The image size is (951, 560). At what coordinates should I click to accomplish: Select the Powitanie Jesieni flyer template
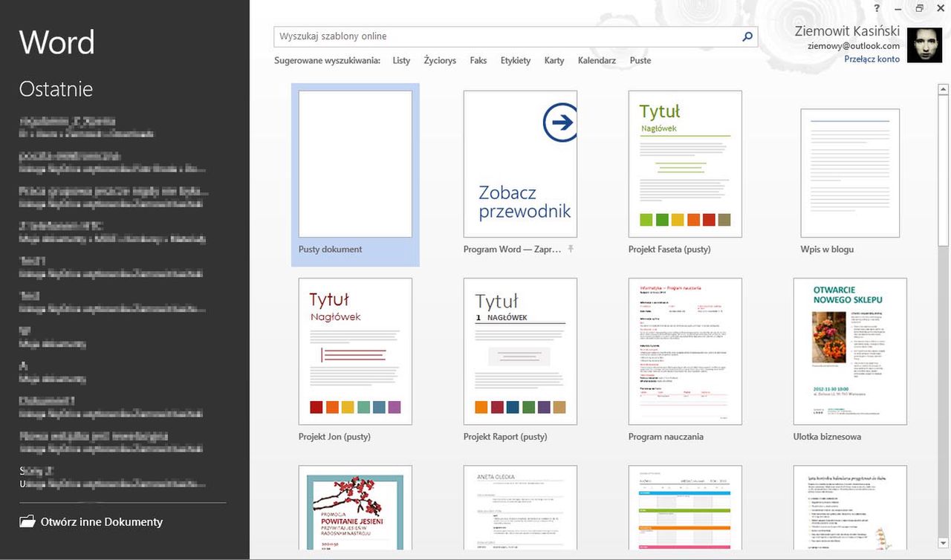(355, 508)
